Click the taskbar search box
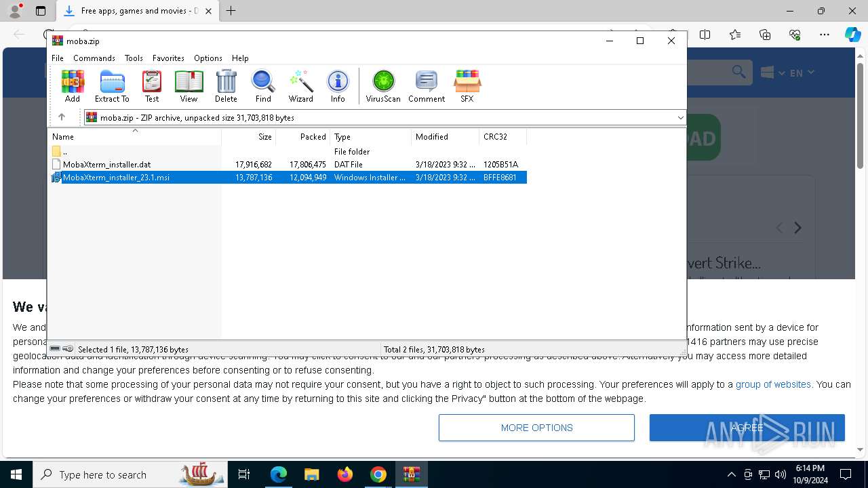The image size is (868, 488). click(132, 474)
